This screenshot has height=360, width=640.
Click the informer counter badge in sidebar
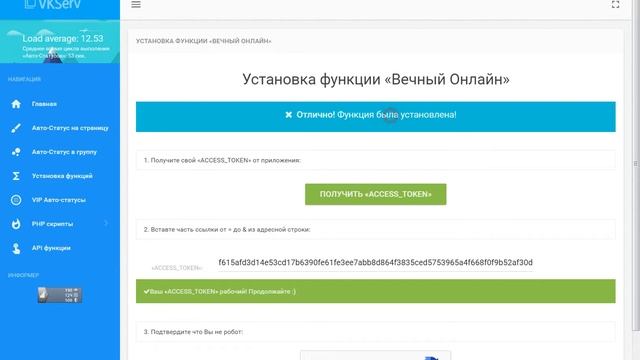pyautogui.click(x=60, y=295)
